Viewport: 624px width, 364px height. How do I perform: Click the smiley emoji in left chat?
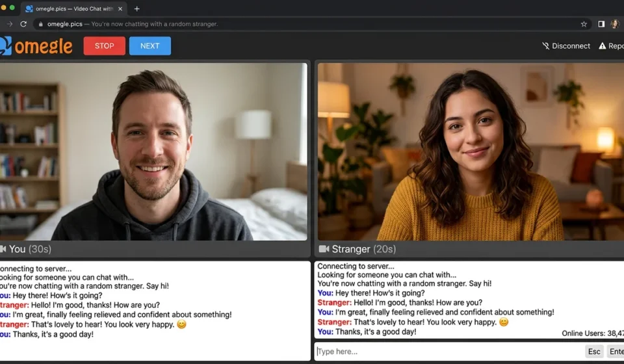pyautogui.click(x=181, y=324)
